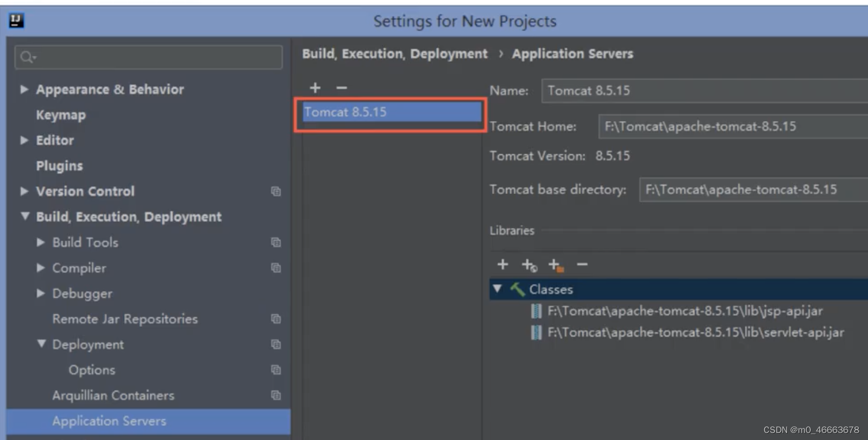Click project-level icon beside Options

(x=276, y=370)
